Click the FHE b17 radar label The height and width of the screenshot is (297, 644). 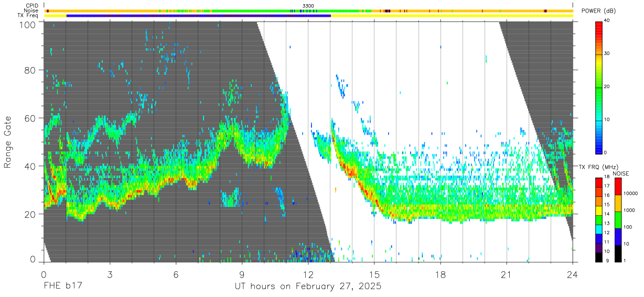click(x=63, y=287)
